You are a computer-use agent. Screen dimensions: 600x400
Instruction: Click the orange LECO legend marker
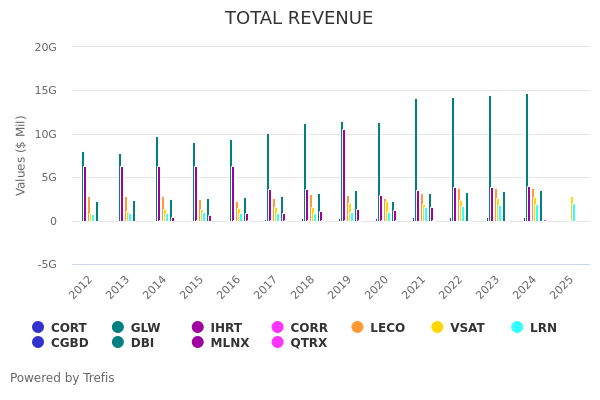tap(358, 327)
